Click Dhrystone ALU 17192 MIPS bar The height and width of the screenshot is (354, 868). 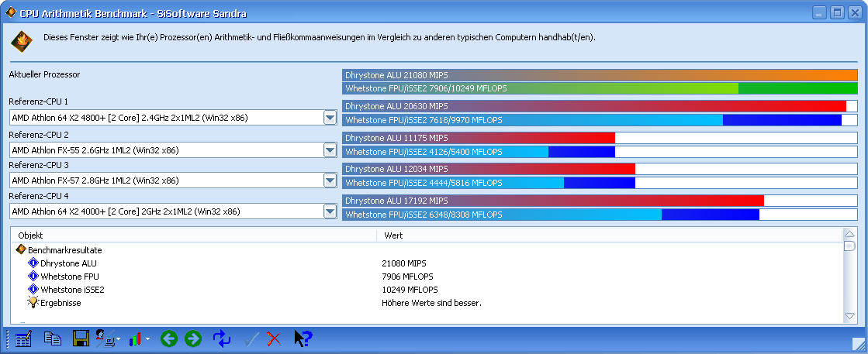point(600,200)
